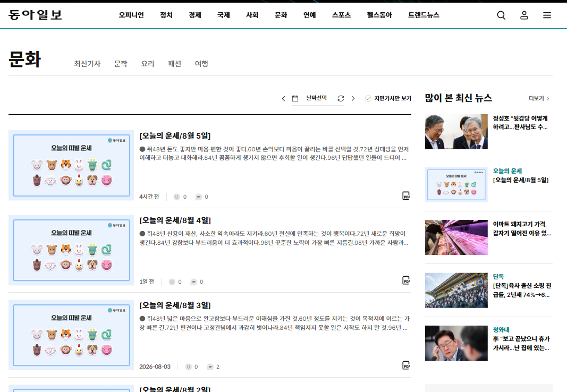Image resolution: width=567 pixels, height=392 pixels.
Task: Open PDF icon for 8월 5일 article
Action: click(406, 196)
